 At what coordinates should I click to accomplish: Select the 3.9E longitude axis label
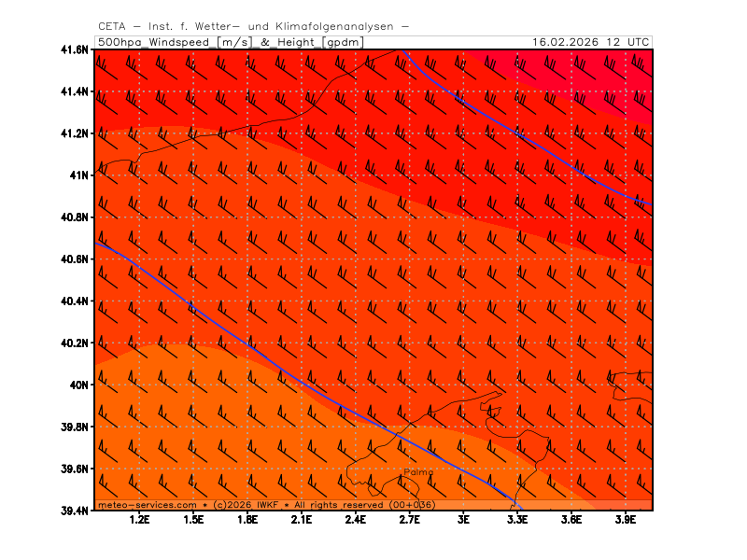point(625,520)
